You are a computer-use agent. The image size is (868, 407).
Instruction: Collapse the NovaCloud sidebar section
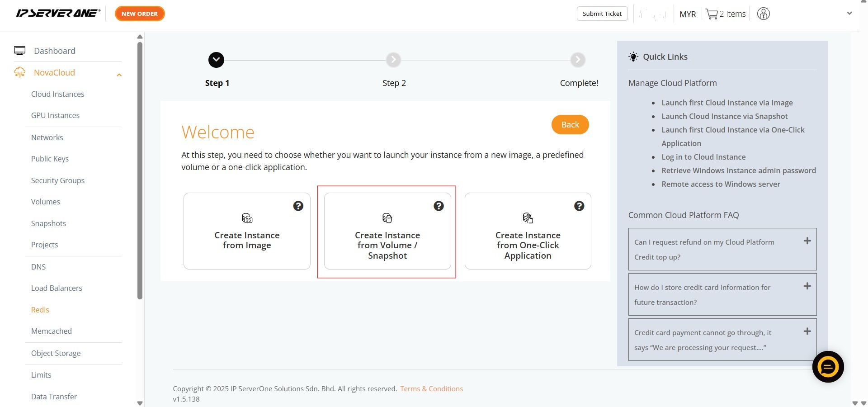pyautogui.click(x=119, y=75)
